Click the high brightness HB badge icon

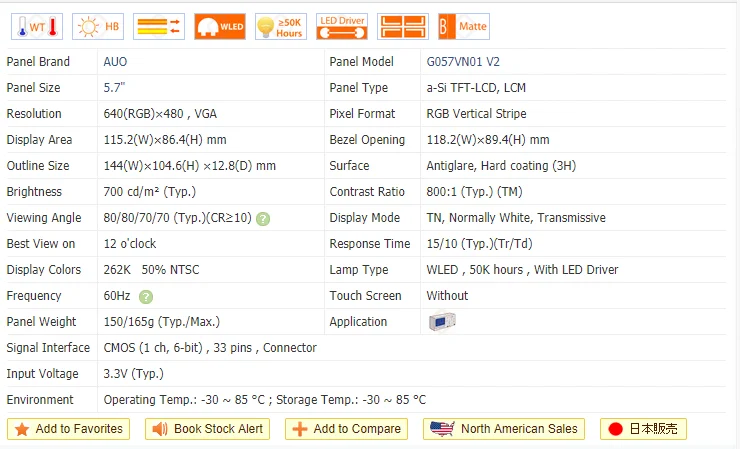click(x=98, y=26)
